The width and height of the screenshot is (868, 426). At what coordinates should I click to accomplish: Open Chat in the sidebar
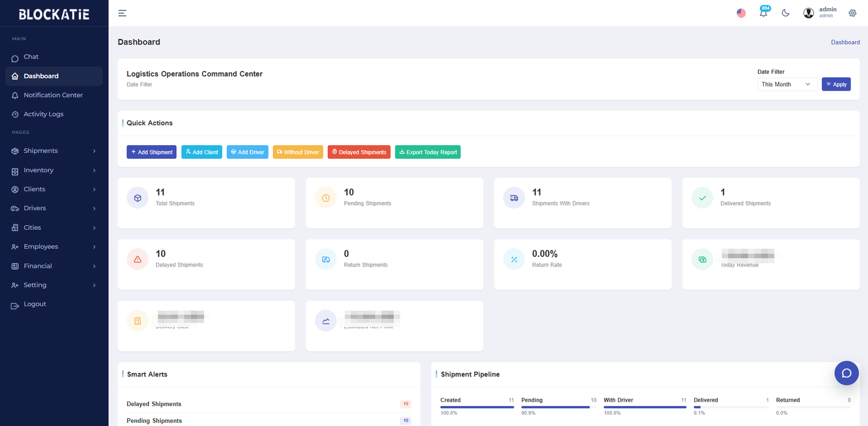pyautogui.click(x=54, y=57)
